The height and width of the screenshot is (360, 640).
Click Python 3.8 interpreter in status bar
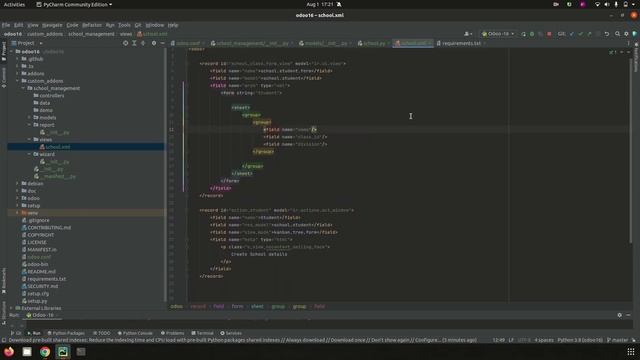(580, 340)
